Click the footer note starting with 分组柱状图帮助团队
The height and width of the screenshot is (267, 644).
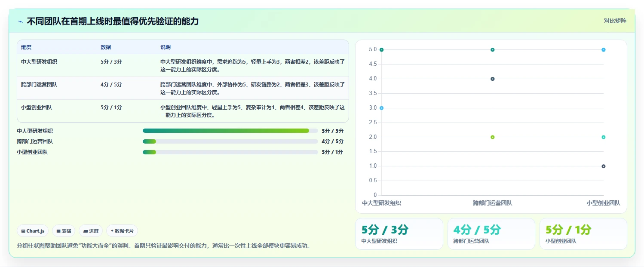click(x=163, y=246)
